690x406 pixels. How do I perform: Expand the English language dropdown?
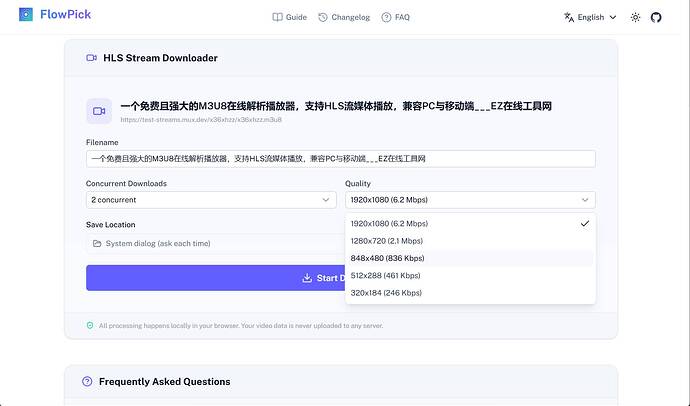(590, 17)
